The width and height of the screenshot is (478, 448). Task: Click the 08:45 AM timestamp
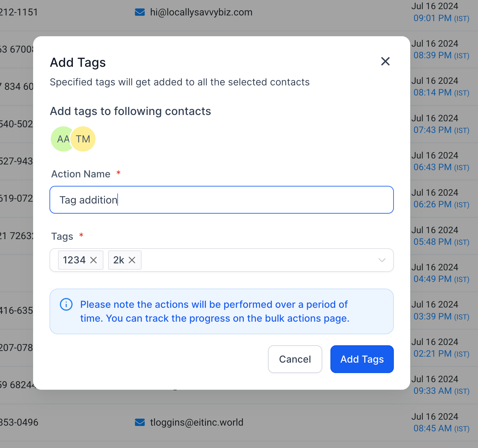click(432, 428)
